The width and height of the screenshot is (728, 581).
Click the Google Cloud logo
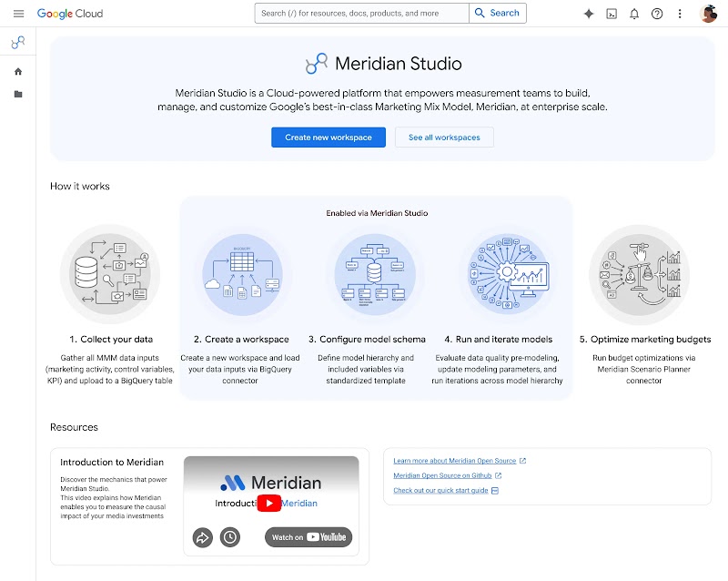click(x=70, y=14)
